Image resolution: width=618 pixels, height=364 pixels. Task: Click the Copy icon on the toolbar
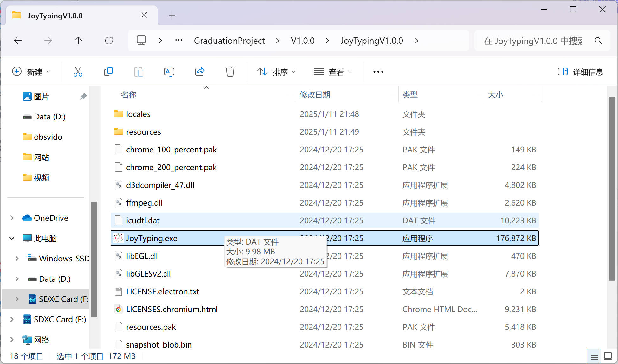[x=108, y=72]
